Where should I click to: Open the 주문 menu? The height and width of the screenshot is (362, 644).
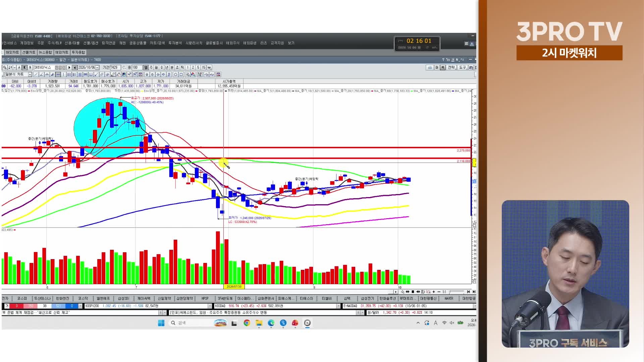tap(41, 43)
